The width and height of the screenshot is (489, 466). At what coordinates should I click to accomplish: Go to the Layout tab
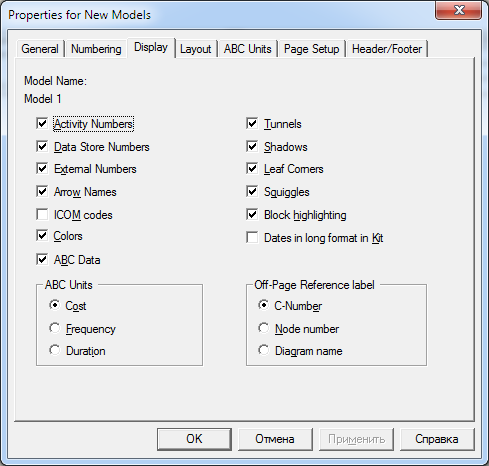coord(196,49)
